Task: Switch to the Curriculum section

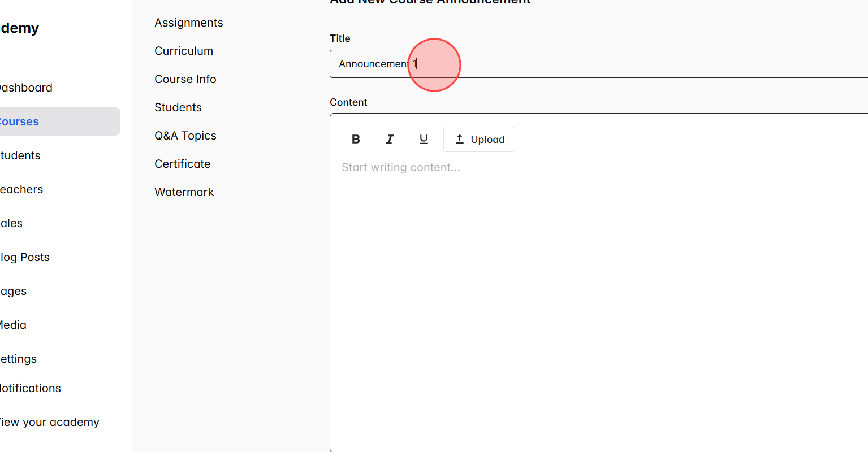Action: [x=184, y=51]
